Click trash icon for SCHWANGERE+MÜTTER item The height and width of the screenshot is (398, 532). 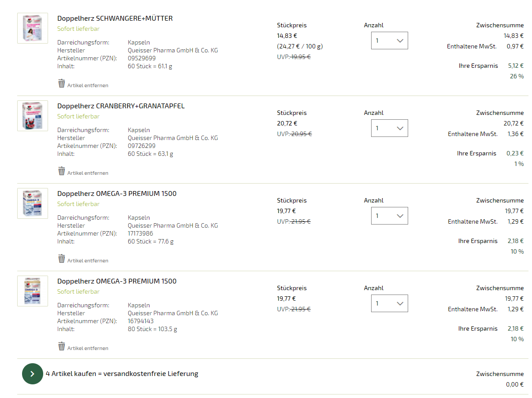62,83
